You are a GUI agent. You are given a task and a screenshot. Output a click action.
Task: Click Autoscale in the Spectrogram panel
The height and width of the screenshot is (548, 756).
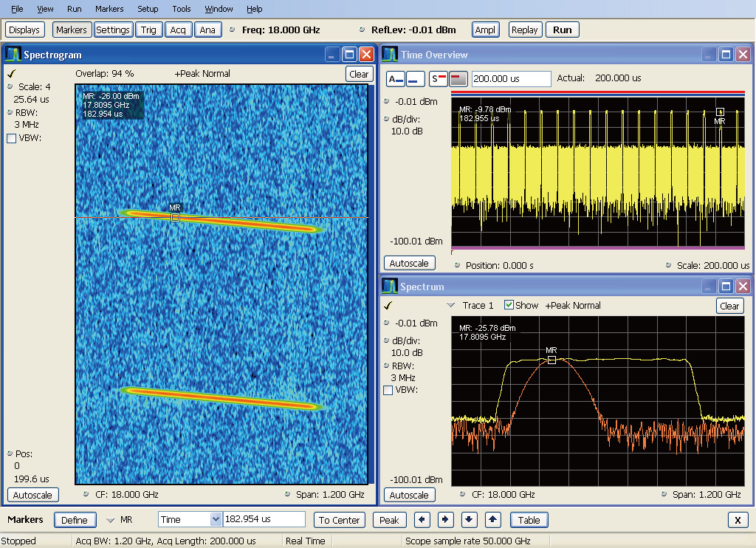coord(32,495)
